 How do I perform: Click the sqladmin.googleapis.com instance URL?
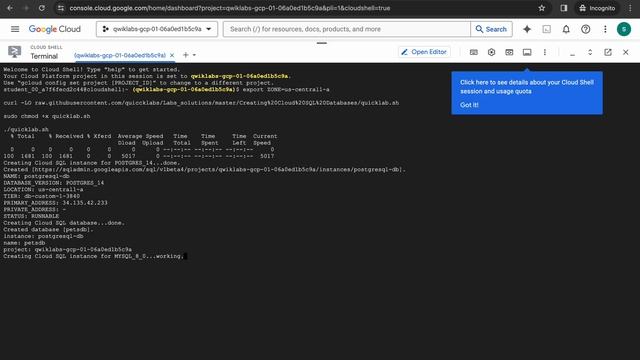(x=219, y=169)
